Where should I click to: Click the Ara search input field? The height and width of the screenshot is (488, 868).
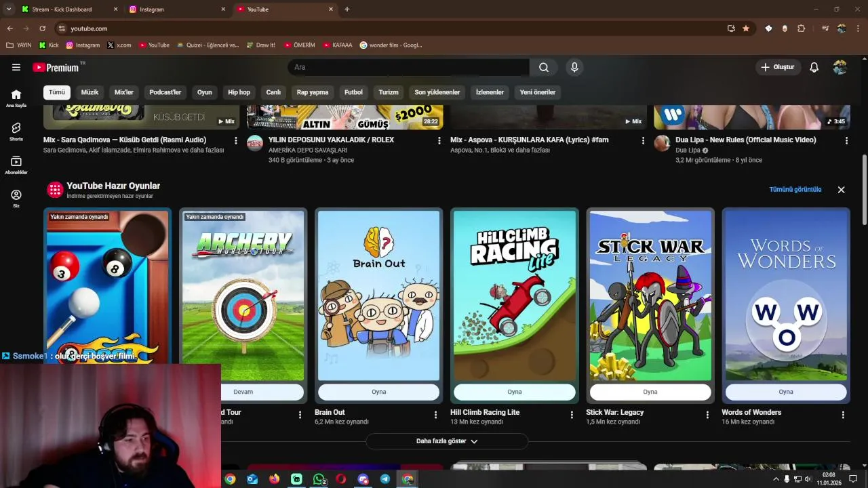[409, 67]
